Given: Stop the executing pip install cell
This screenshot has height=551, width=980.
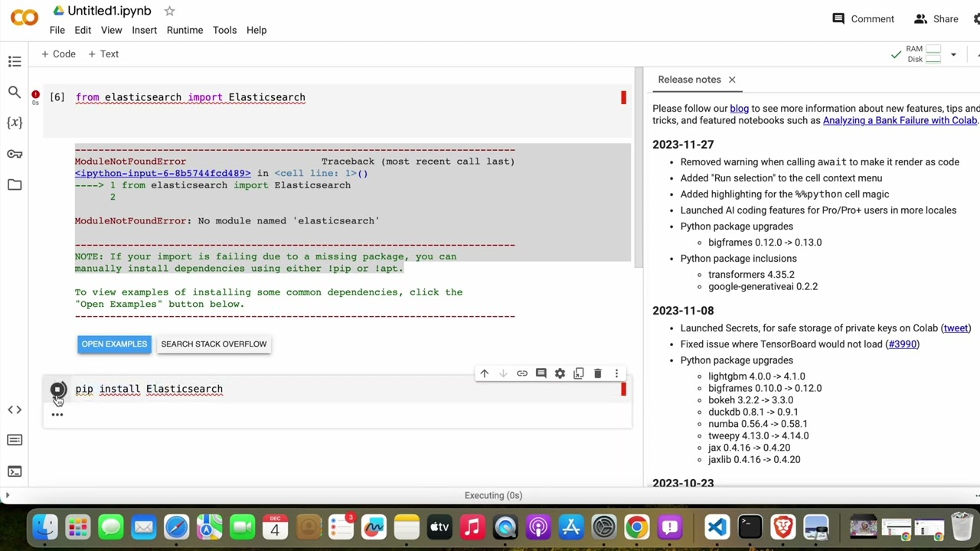Looking at the screenshot, I should (x=57, y=390).
